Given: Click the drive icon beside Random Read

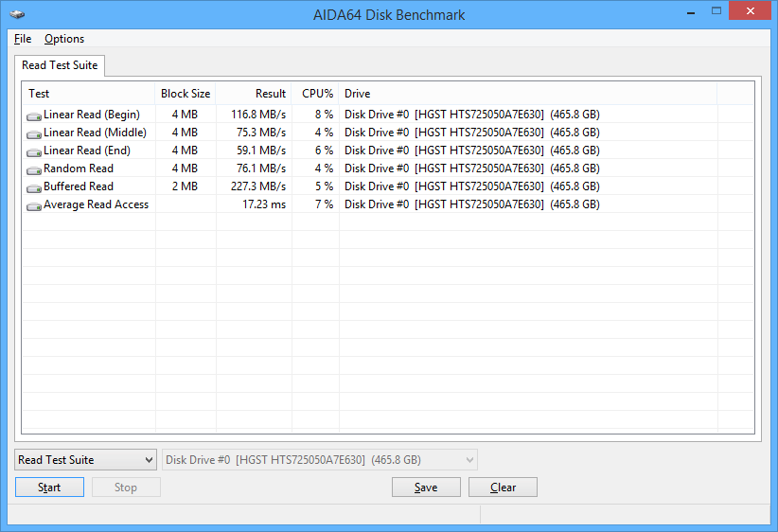Looking at the screenshot, I should click(x=34, y=170).
